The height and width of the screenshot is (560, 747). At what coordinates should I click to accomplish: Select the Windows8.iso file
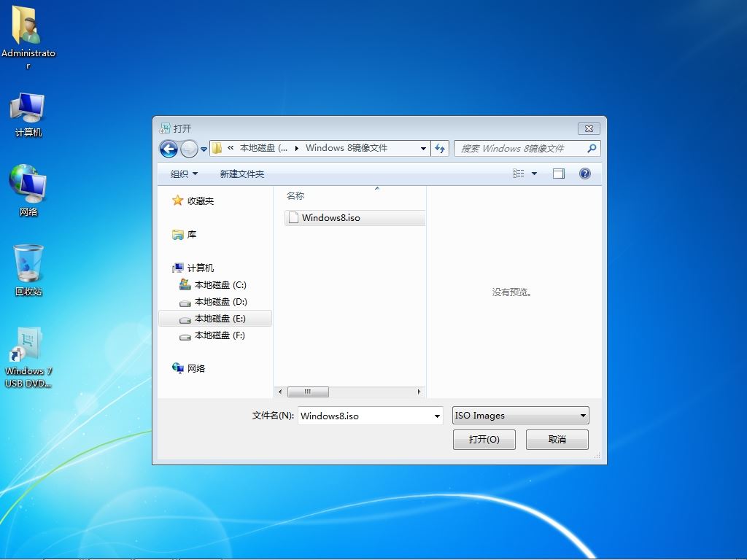355,217
